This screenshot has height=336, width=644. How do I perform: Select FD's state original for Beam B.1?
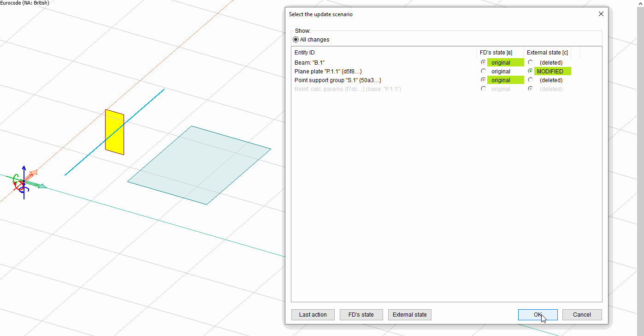tap(483, 62)
